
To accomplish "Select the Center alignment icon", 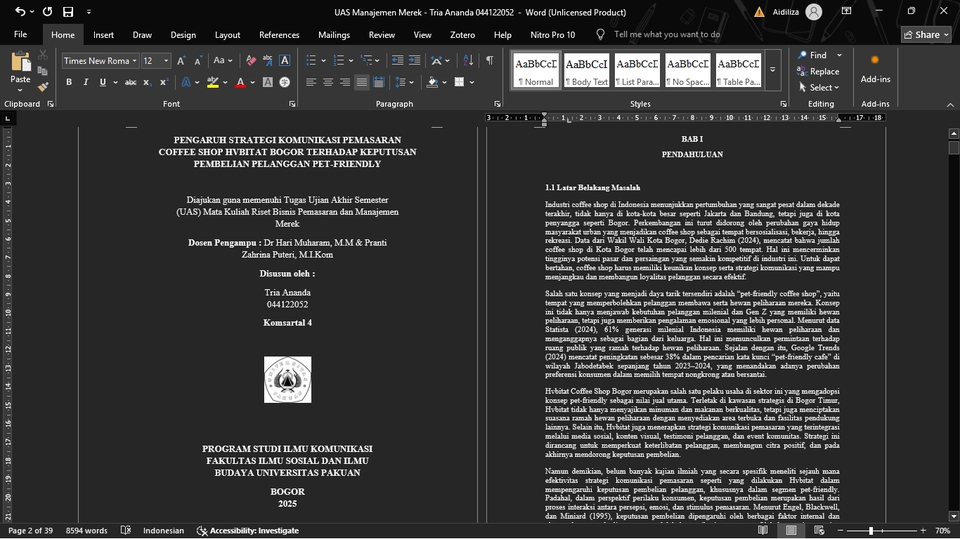I will [328, 82].
